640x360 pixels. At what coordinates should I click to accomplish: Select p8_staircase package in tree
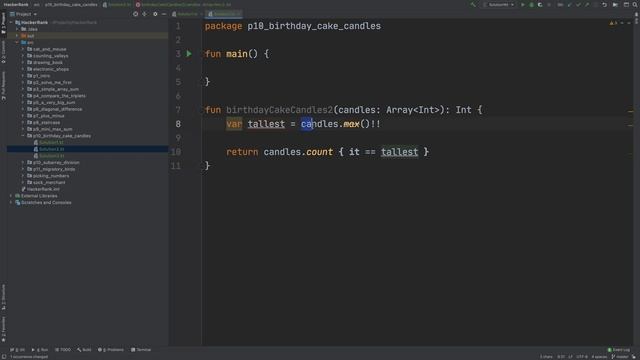pos(46,122)
